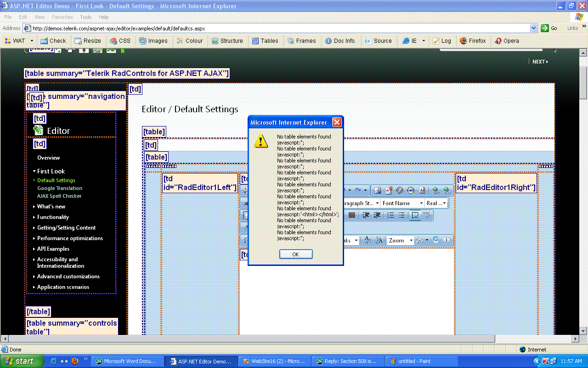Click the numbered list icon
The height and width of the screenshot is (368, 588).
pyautogui.click(x=390, y=215)
